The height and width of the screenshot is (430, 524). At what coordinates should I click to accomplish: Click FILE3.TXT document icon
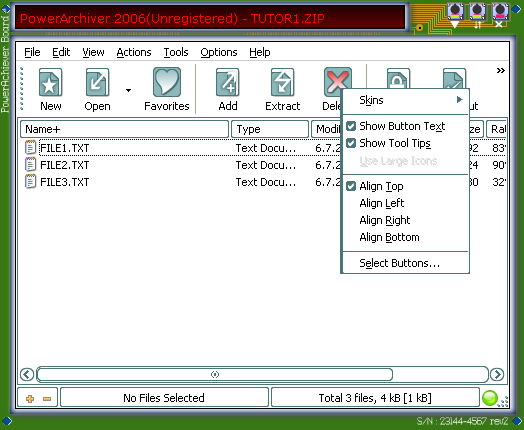(x=30, y=181)
